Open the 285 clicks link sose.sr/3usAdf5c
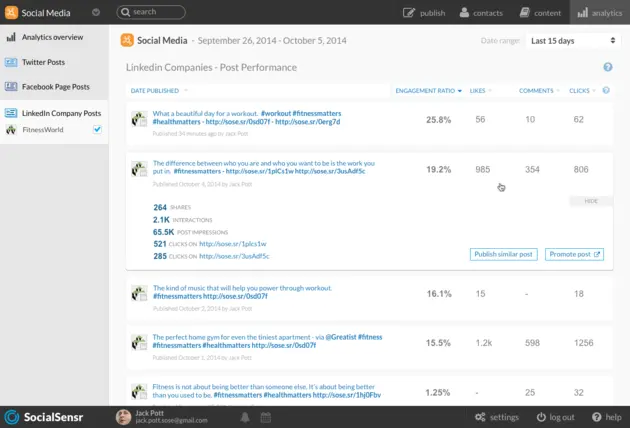The height and width of the screenshot is (428, 630). click(x=234, y=256)
